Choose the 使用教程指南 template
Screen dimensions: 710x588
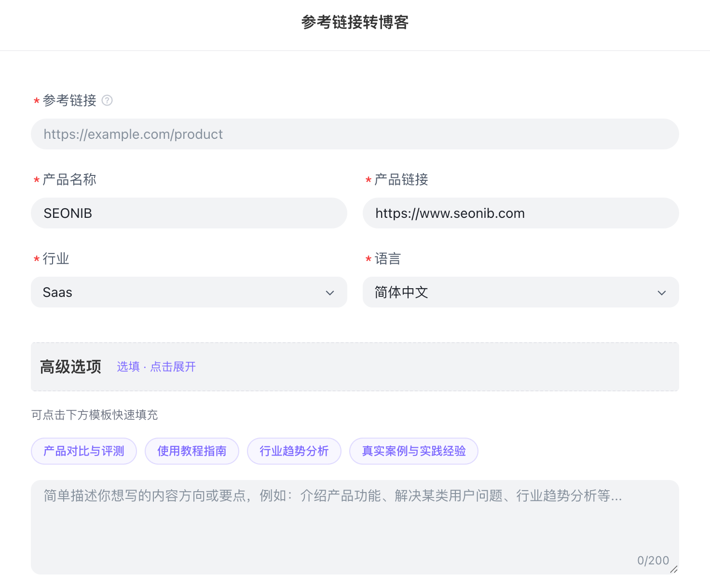(x=192, y=451)
